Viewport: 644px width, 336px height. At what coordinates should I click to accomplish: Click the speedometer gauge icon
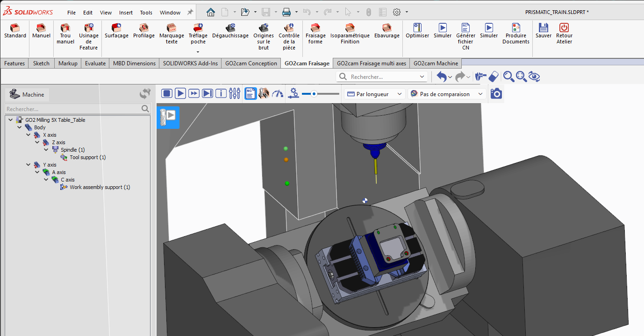277,93
